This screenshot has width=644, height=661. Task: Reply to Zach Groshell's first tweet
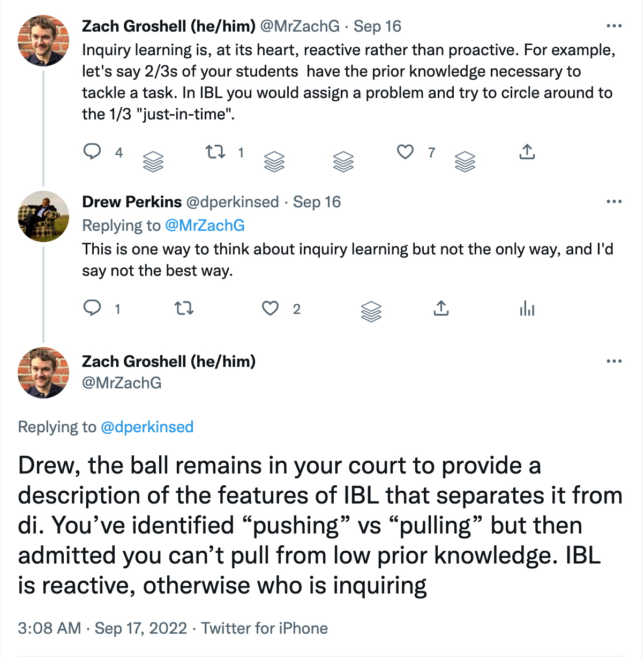(x=92, y=152)
